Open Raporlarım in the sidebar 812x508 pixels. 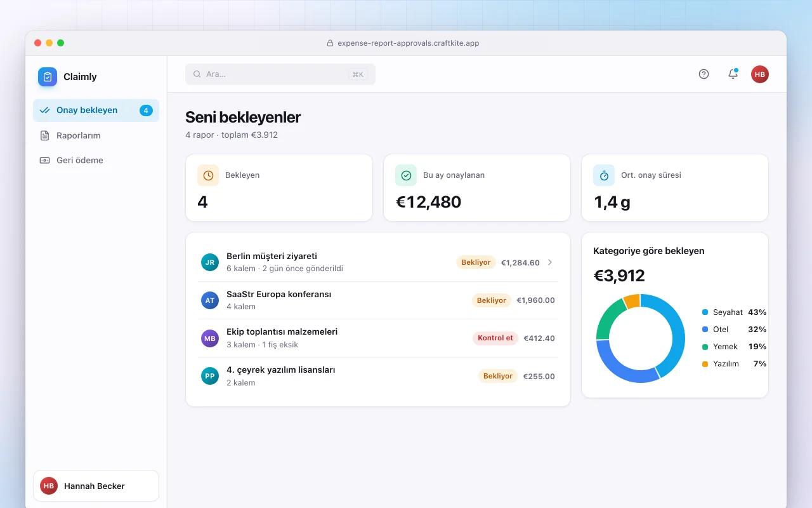pos(96,135)
